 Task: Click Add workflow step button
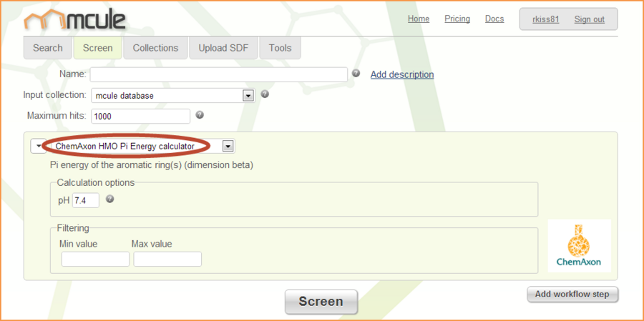click(572, 295)
